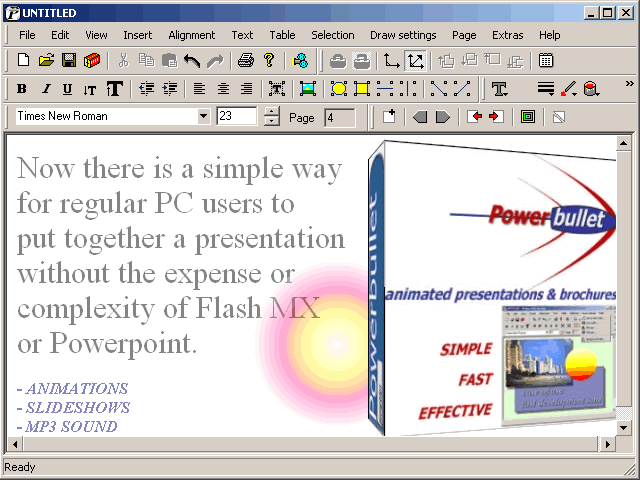Copy with the two-pages icon
The image size is (640, 480).
146,60
